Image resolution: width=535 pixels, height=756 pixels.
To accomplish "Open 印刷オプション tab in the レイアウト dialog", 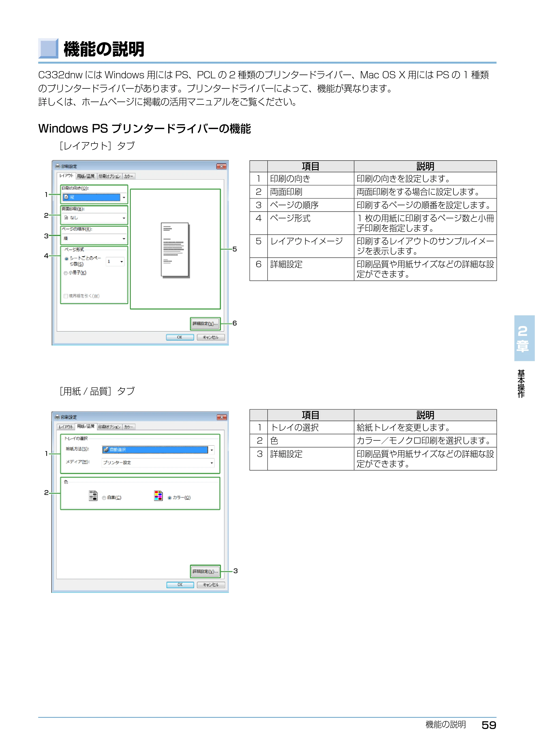I will [x=109, y=176].
